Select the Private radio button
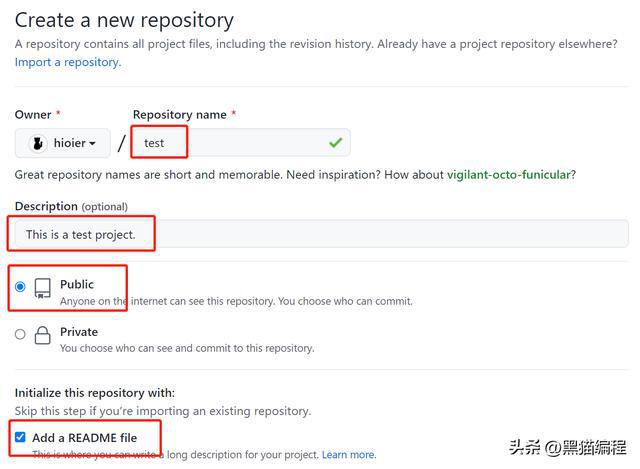640x469 pixels. pos(20,335)
